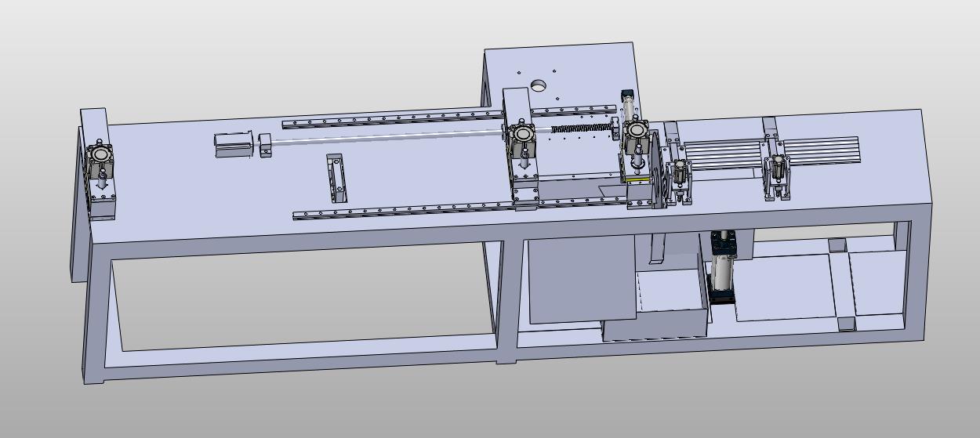Select the upper linear guide rail

pyautogui.click(x=449, y=116)
